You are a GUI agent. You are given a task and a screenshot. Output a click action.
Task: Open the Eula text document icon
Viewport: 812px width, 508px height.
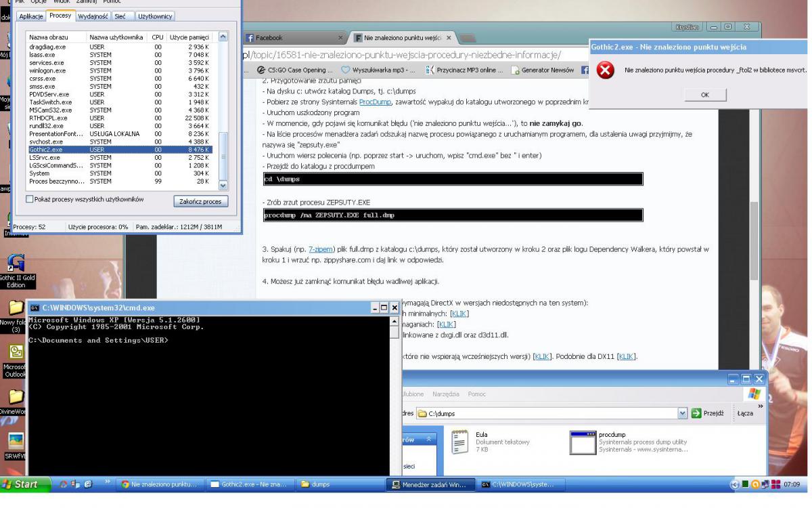click(x=460, y=443)
